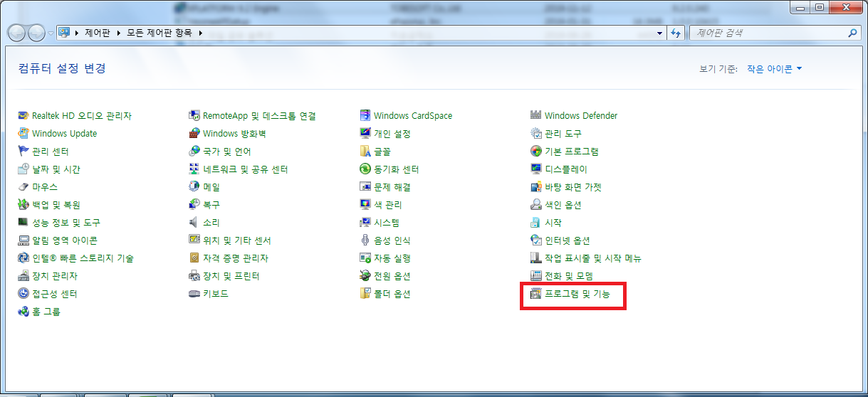The width and height of the screenshot is (868, 397).
Task: Click the 인터넷 옵션 icon
Action: (x=536, y=240)
